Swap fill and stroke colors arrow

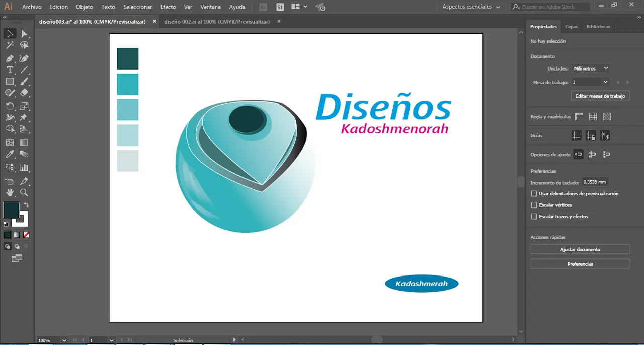pyautogui.click(x=26, y=205)
